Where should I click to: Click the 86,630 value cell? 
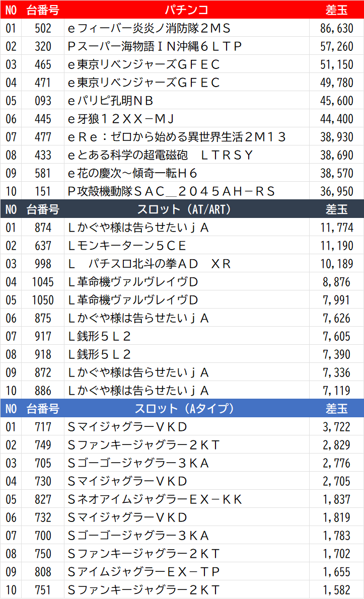[x=336, y=28]
